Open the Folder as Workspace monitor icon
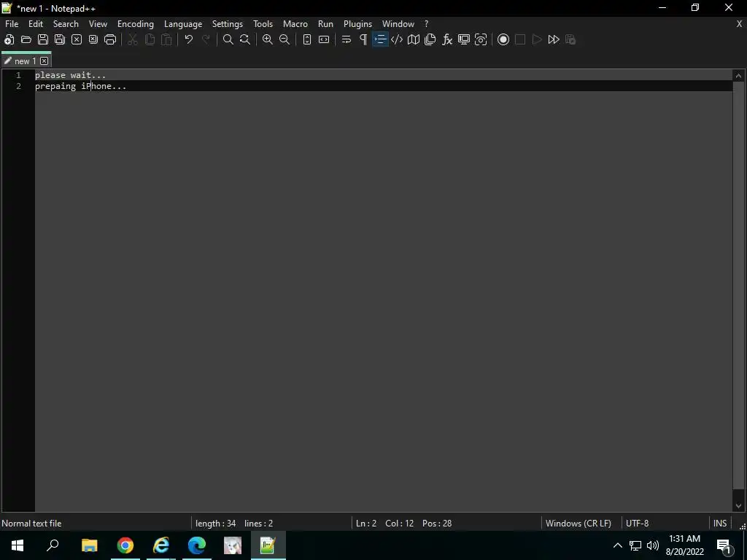This screenshot has width=747, height=560. tap(464, 39)
